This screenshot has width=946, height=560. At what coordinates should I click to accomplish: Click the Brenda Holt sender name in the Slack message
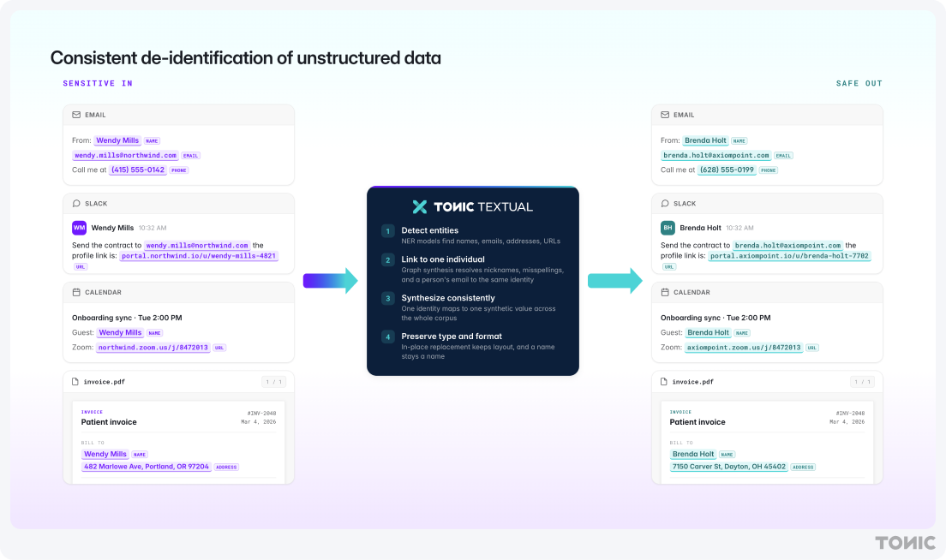(x=700, y=228)
